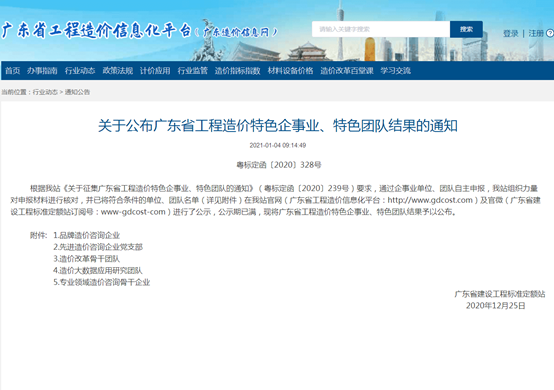554x390 pixels.
Task: Open the 登录 login link
Action: click(511, 34)
